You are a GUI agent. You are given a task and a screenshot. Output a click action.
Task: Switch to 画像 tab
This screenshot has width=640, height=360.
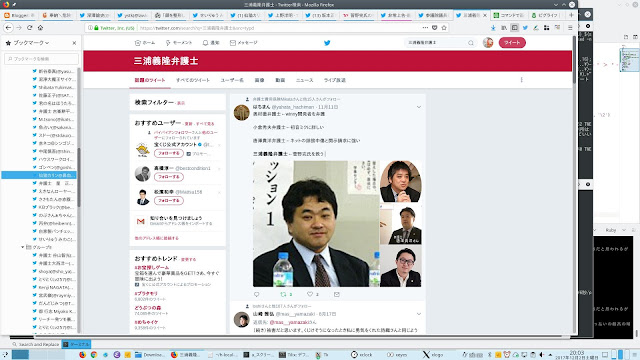pyautogui.click(x=260, y=80)
